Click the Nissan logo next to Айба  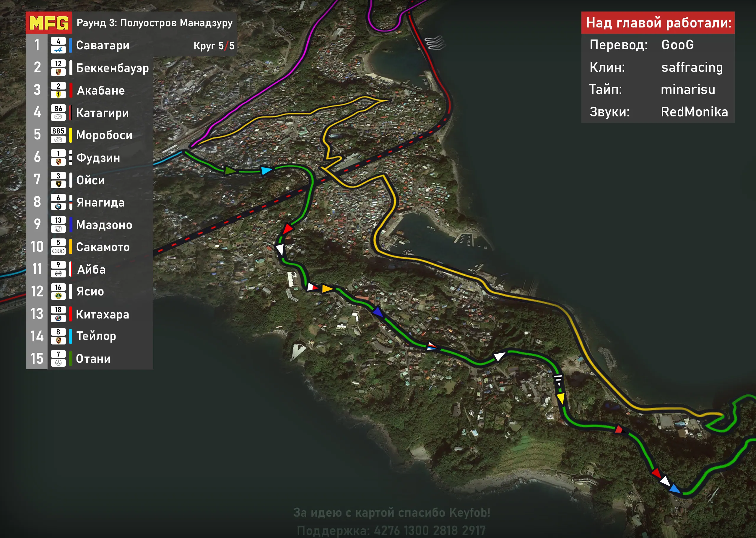(x=58, y=274)
